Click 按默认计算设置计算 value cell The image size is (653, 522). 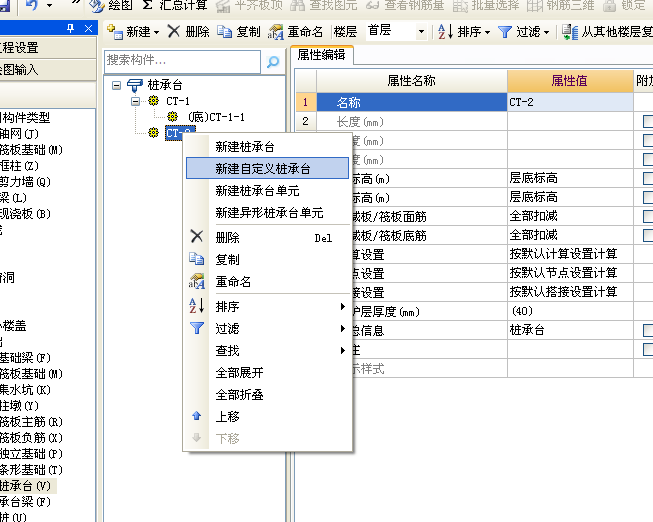click(570, 254)
